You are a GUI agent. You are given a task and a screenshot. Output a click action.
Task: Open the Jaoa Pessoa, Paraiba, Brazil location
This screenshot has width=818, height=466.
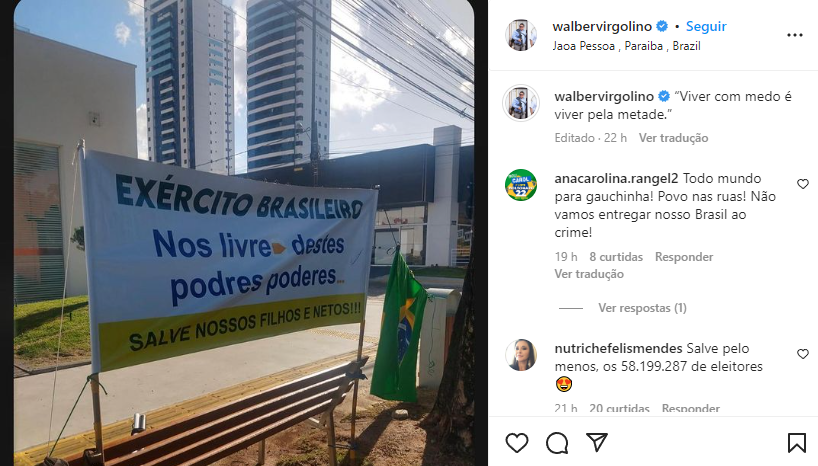[x=627, y=46]
